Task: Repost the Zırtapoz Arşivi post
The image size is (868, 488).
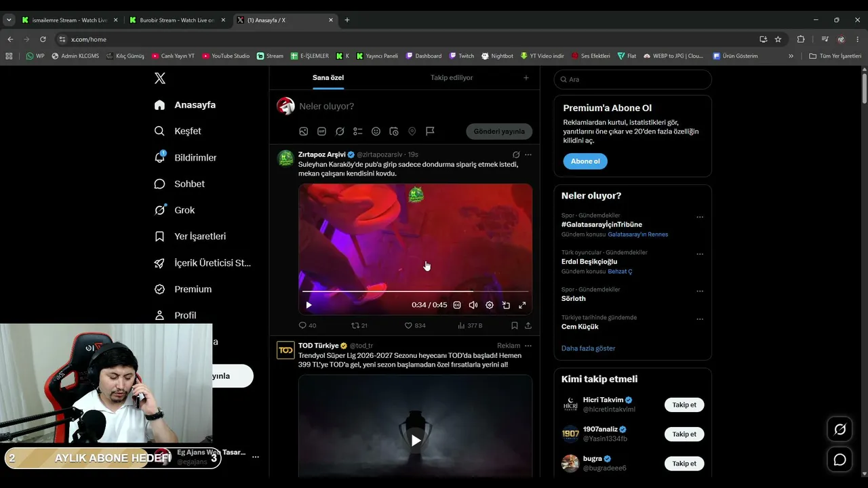Action: click(x=359, y=325)
